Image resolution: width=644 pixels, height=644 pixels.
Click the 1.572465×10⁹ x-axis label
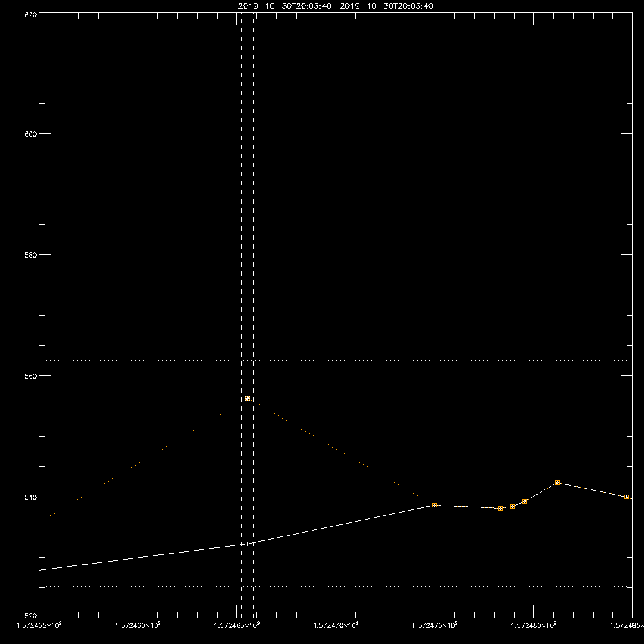tap(237, 625)
